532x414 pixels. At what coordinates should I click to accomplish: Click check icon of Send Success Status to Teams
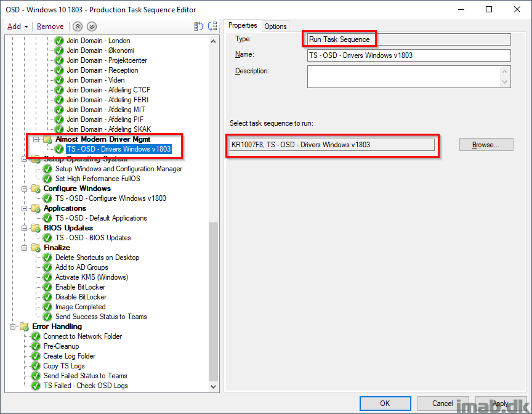coord(48,317)
